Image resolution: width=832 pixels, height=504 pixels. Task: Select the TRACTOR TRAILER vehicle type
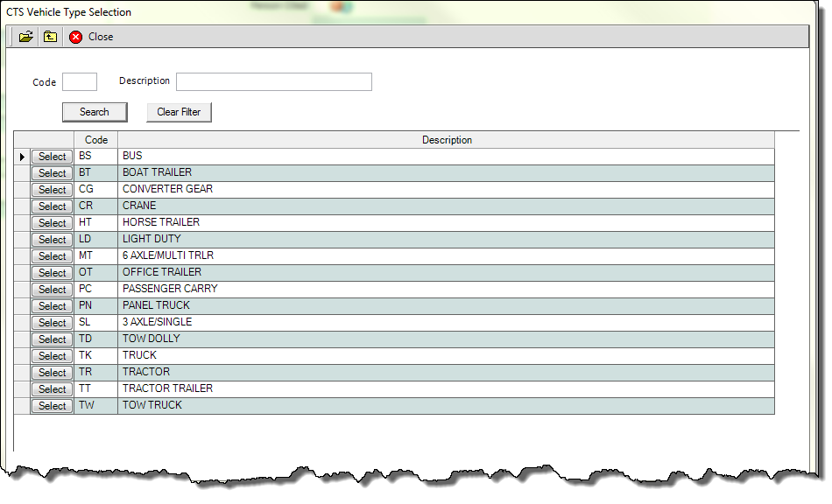[53, 389]
